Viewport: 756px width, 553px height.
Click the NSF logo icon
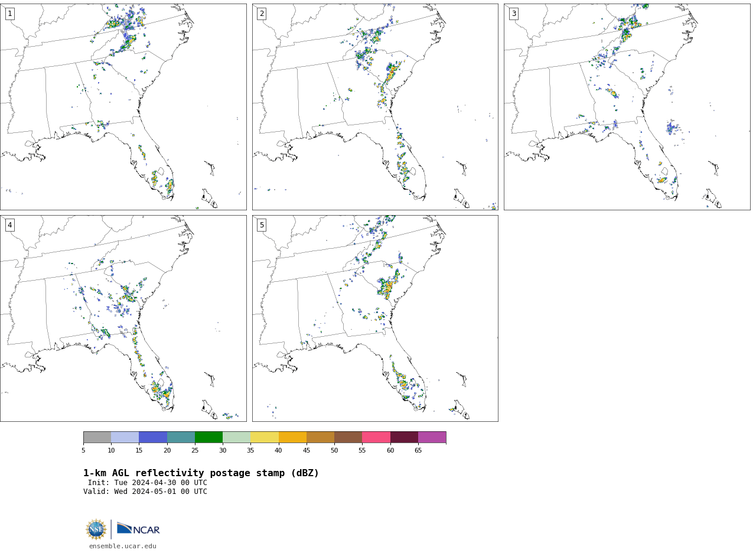(x=96, y=529)
